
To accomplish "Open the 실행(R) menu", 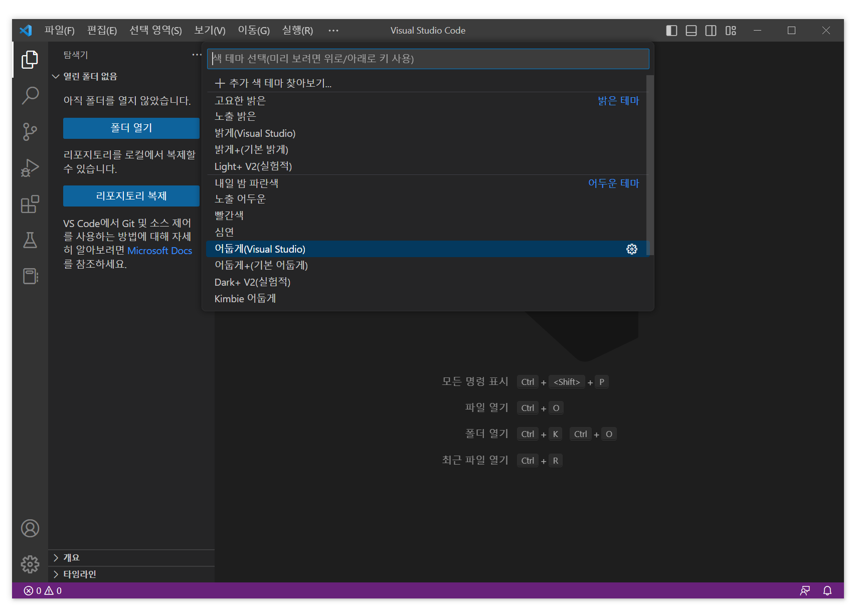I will click(297, 31).
